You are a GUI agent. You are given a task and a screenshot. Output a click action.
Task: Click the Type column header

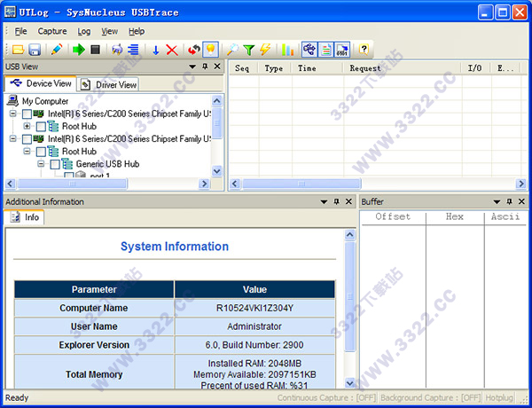pyautogui.click(x=274, y=68)
